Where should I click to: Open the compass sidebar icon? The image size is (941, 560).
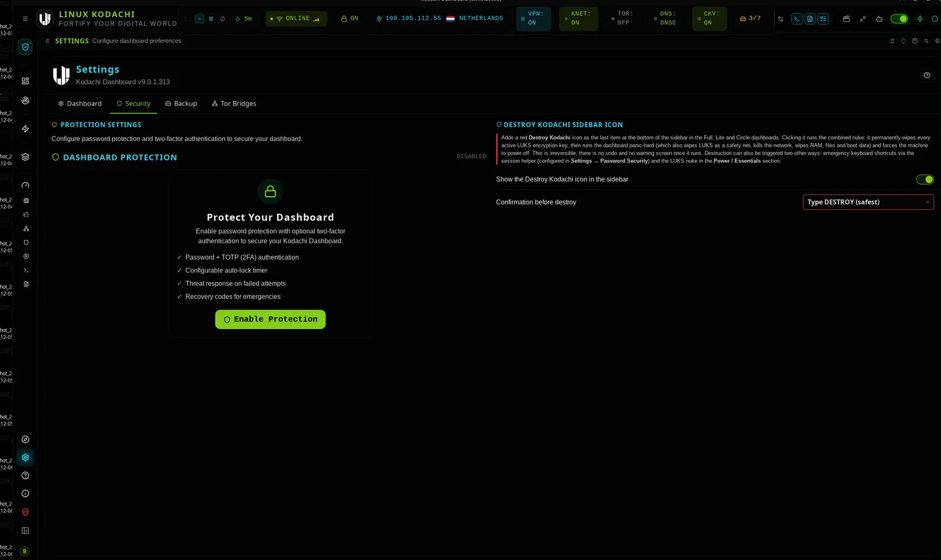tap(25, 440)
